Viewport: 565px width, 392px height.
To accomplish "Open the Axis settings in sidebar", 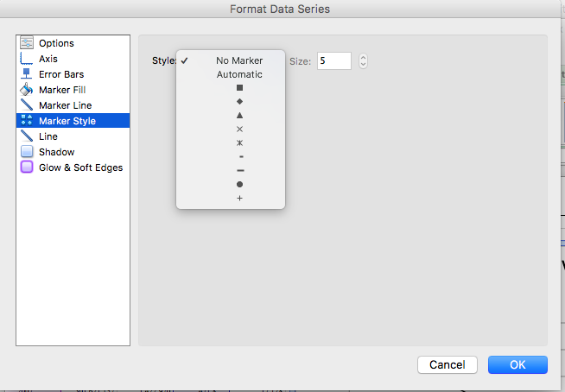I will click(x=48, y=59).
